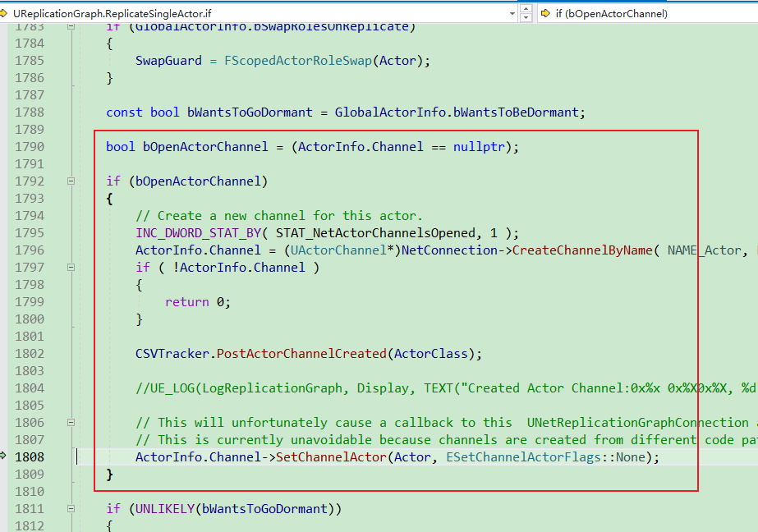This screenshot has width=758, height=532.
Task: Click 'GlobalActorInfo.bWantsToBeDormant' on line 1788
Action: point(457,112)
